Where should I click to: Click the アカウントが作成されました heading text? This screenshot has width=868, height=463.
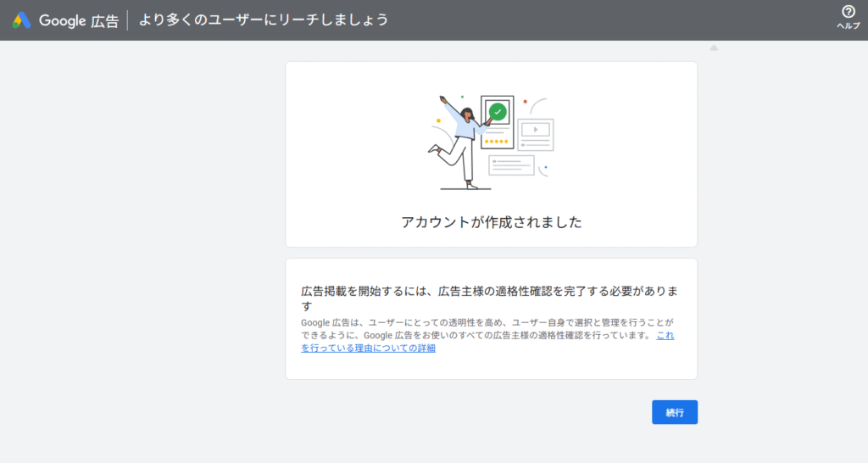(x=492, y=222)
